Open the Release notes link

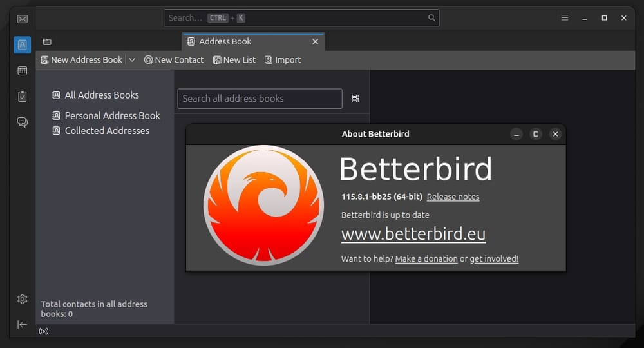coord(453,197)
